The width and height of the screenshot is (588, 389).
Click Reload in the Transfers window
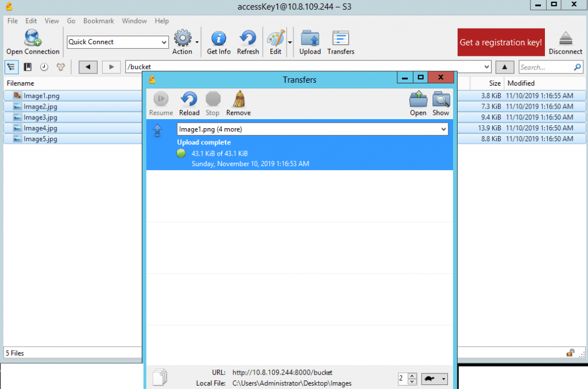189,99
